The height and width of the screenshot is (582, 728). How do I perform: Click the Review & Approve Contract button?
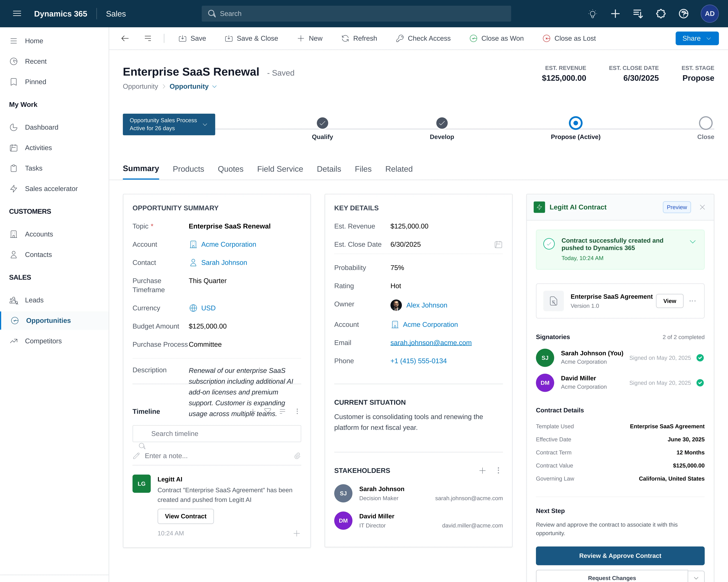point(620,556)
